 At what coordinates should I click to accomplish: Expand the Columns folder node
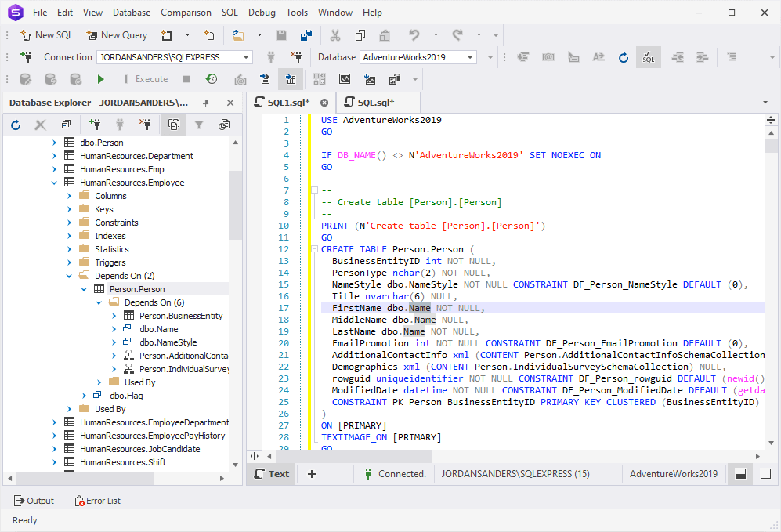point(69,196)
